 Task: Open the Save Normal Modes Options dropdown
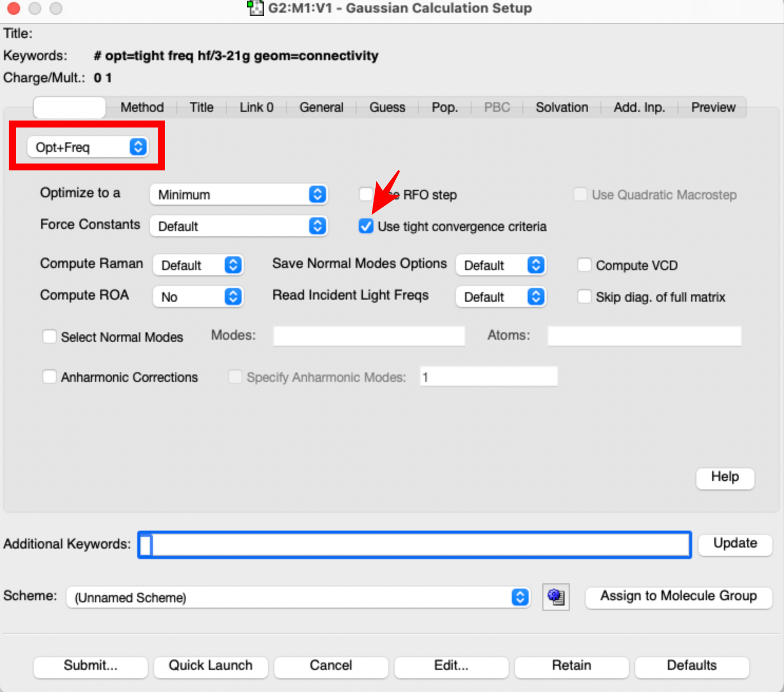pos(501,265)
